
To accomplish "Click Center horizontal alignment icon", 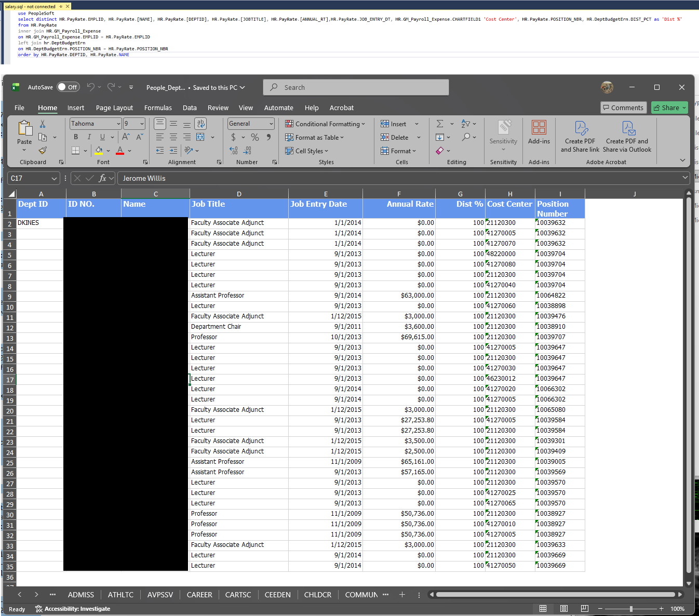I will pos(173,137).
